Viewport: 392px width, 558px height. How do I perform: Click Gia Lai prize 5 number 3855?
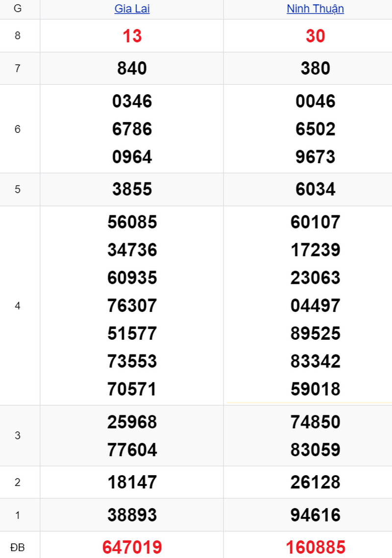click(x=132, y=189)
